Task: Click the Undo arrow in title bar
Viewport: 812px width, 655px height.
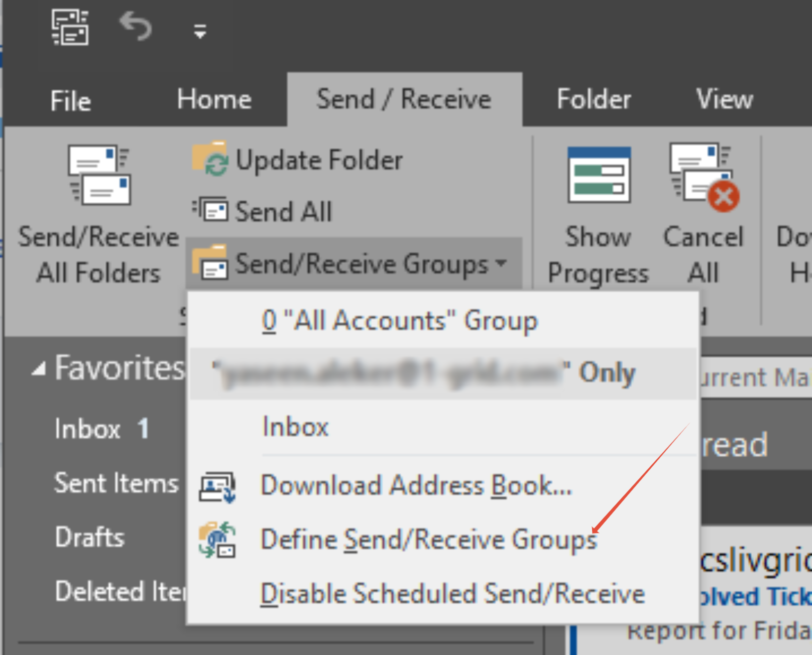Action: 135,27
